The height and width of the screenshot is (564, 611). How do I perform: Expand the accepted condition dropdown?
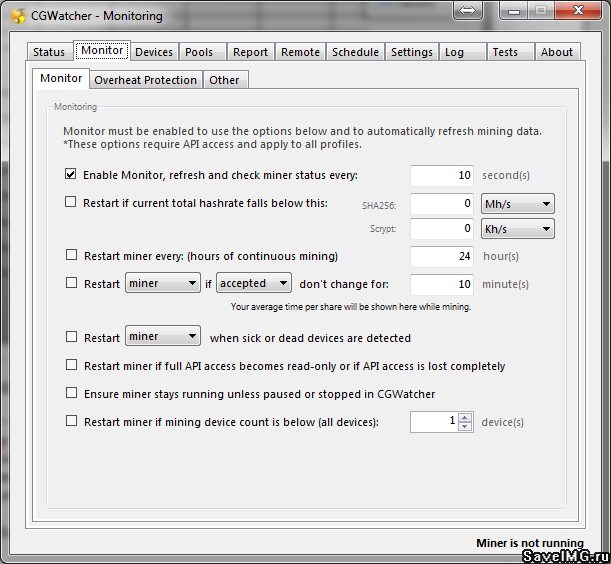coord(254,283)
